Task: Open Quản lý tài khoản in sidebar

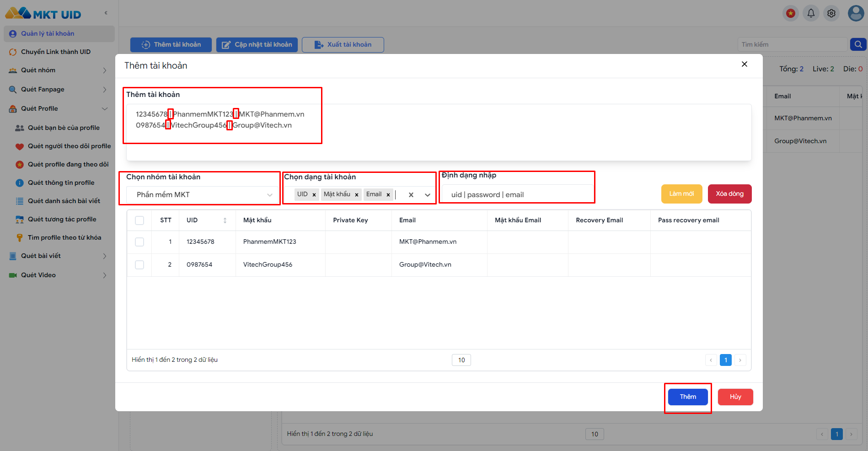Action: coord(59,33)
